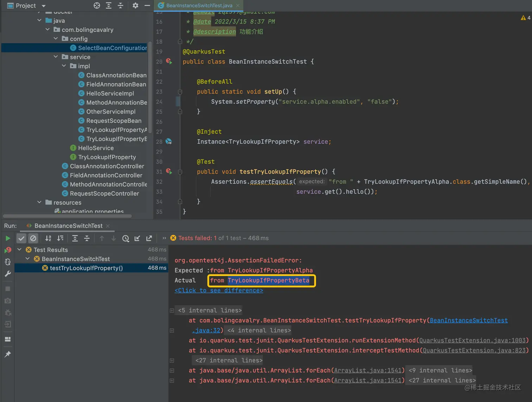Select the TryLookupIfProperty interface

103,157
